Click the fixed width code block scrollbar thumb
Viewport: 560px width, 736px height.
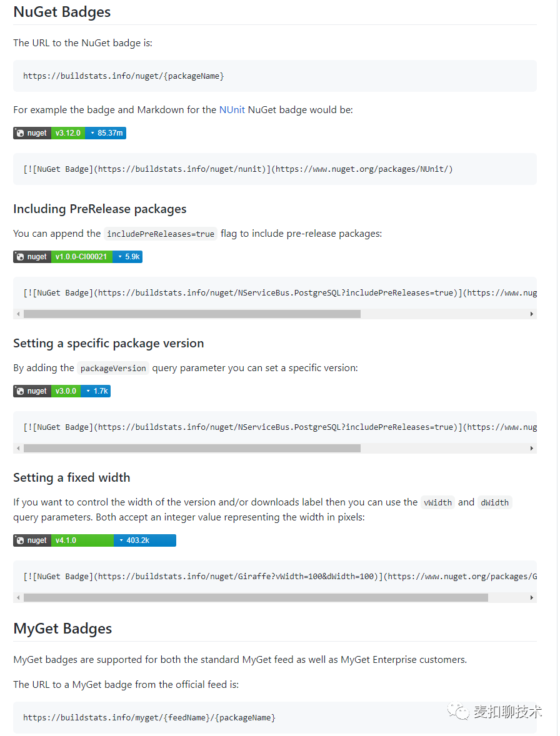[x=256, y=597]
